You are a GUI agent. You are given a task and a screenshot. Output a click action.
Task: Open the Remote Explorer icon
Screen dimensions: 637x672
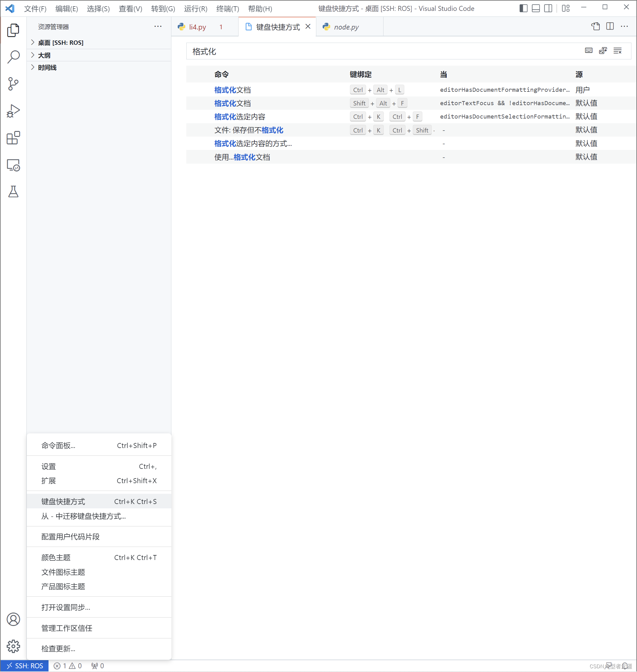click(x=13, y=165)
